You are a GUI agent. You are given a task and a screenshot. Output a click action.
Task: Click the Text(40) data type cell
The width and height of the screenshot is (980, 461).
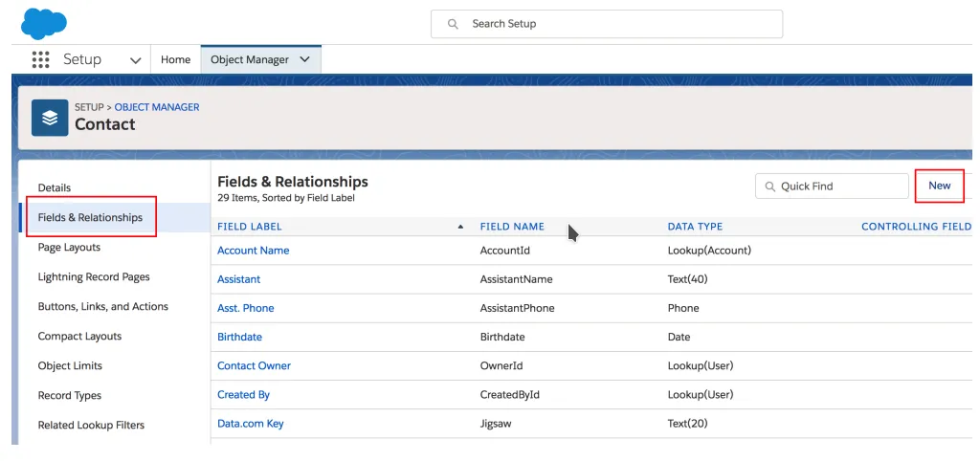(x=687, y=279)
